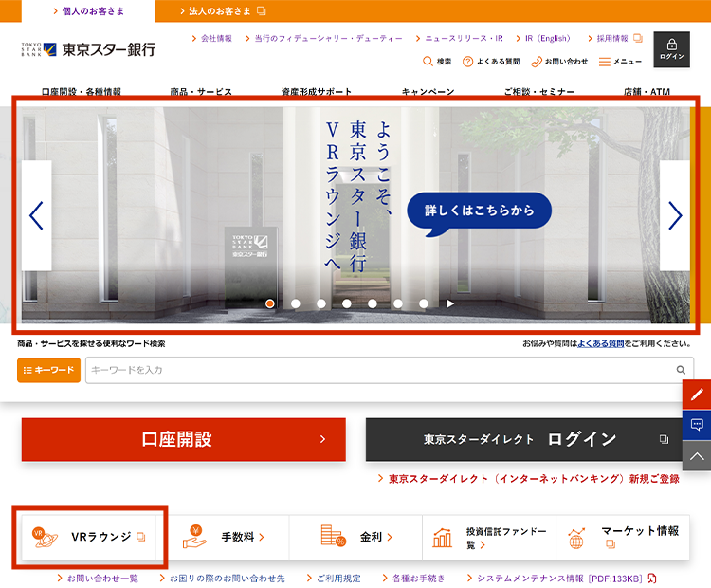Click the red pencil side button
The height and width of the screenshot is (588, 711).
click(697, 395)
